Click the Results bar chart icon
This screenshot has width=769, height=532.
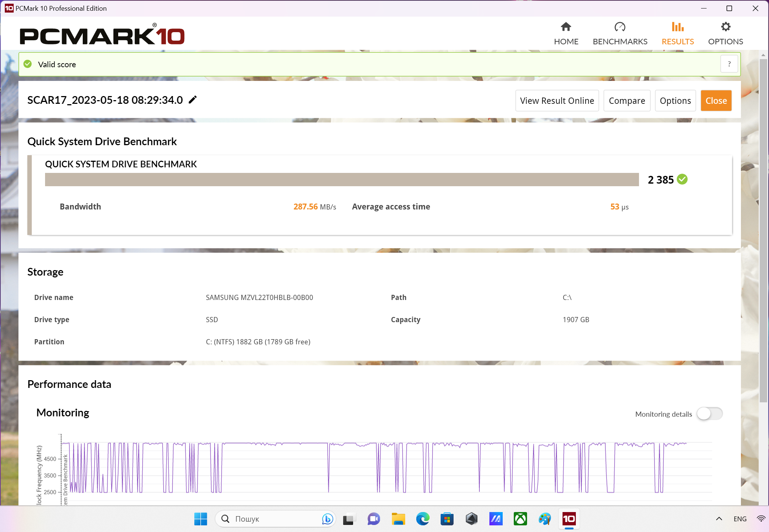click(x=677, y=27)
